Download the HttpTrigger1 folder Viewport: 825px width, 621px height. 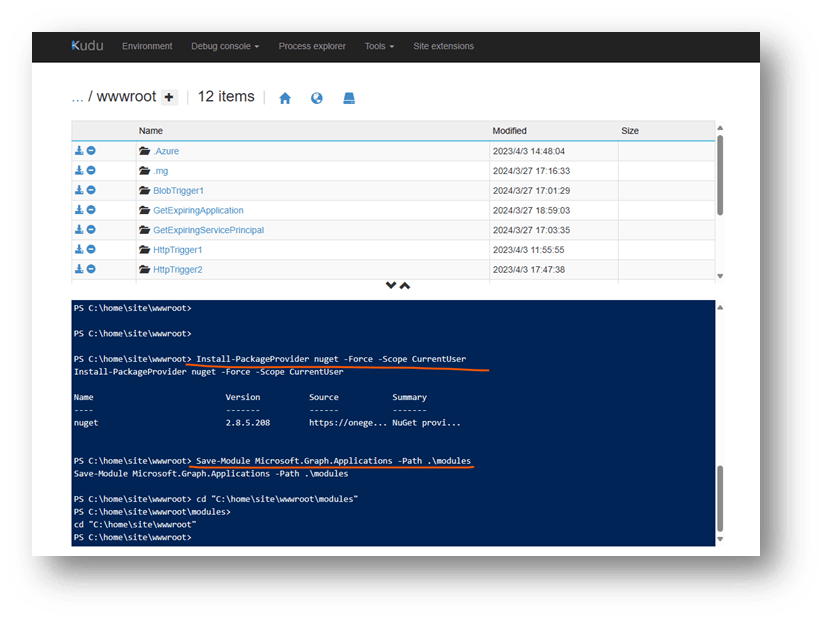(x=79, y=249)
